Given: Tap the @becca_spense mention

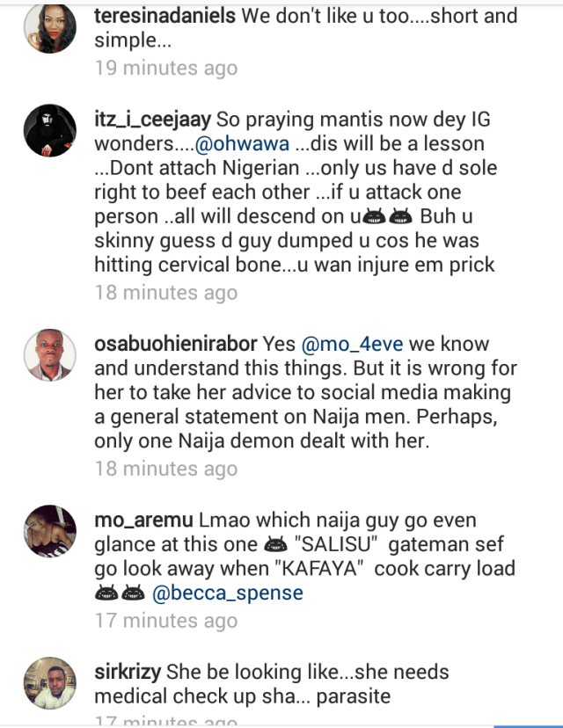Looking at the screenshot, I should (x=228, y=593).
